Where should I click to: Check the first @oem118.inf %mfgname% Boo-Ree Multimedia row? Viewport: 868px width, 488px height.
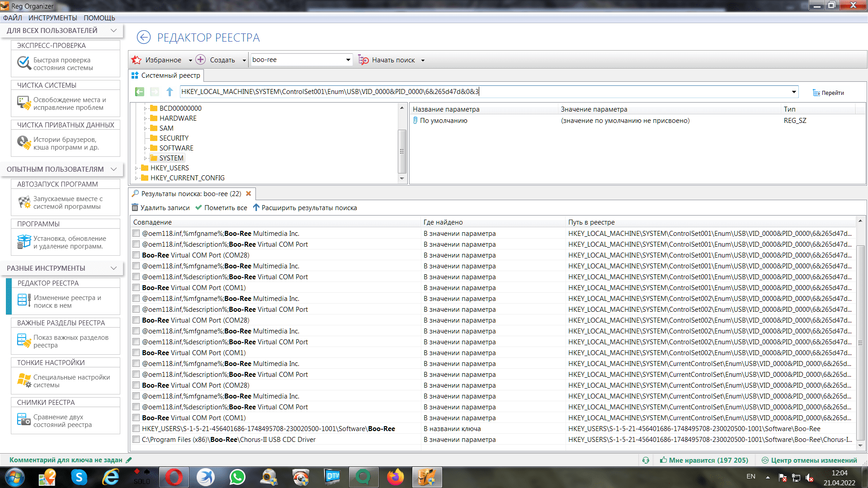[x=136, y=233]
